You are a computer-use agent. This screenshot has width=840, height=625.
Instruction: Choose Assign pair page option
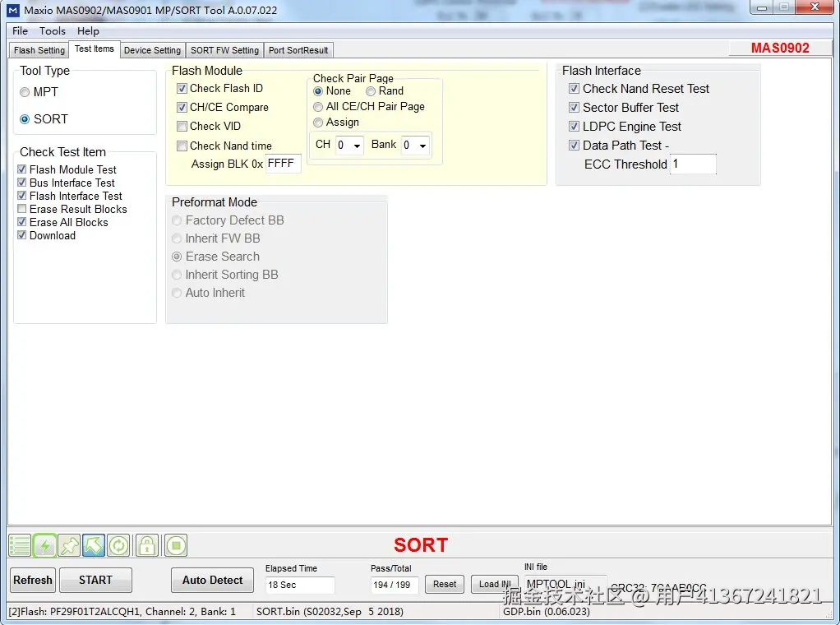[318, 123]
